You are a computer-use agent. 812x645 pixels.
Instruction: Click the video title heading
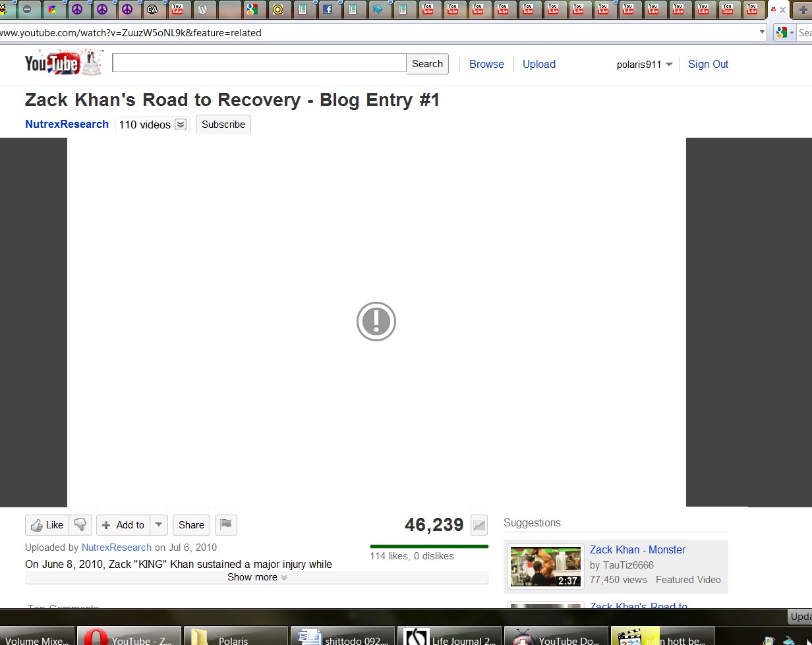[232, 100]
